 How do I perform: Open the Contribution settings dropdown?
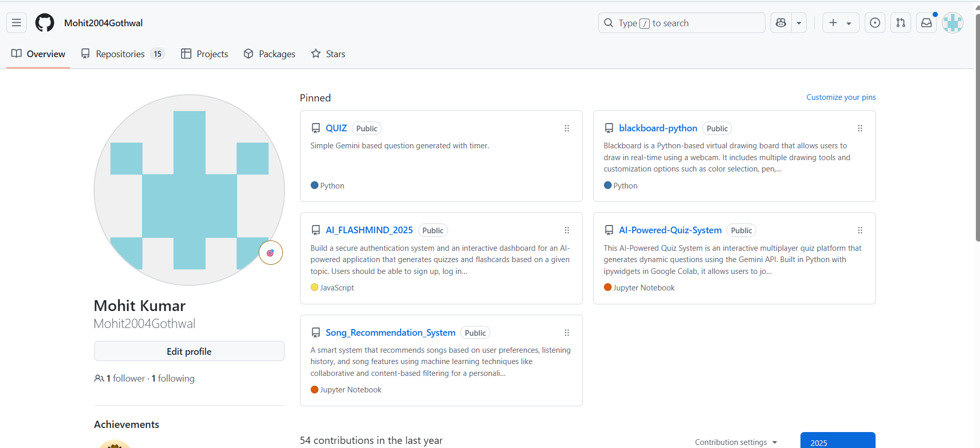736,442
